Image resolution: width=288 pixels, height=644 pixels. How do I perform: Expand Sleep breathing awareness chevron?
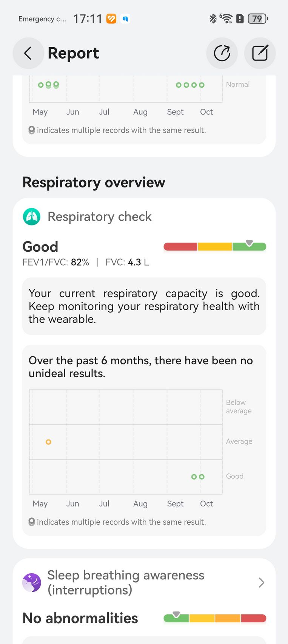pos(261,582)
